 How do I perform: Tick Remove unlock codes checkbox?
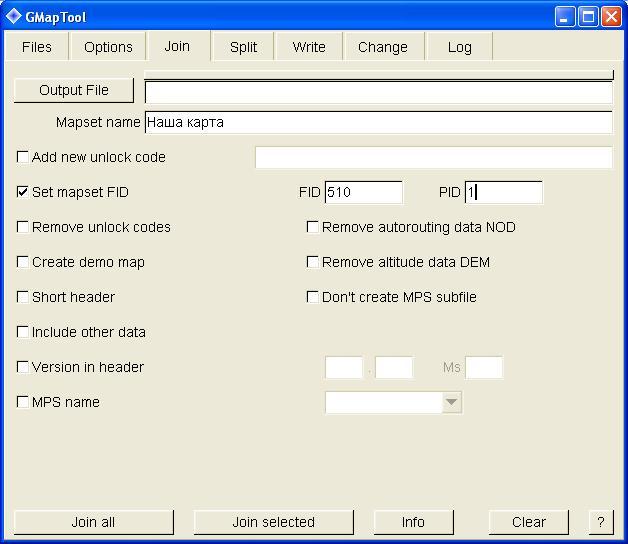(x=23, y=227)
